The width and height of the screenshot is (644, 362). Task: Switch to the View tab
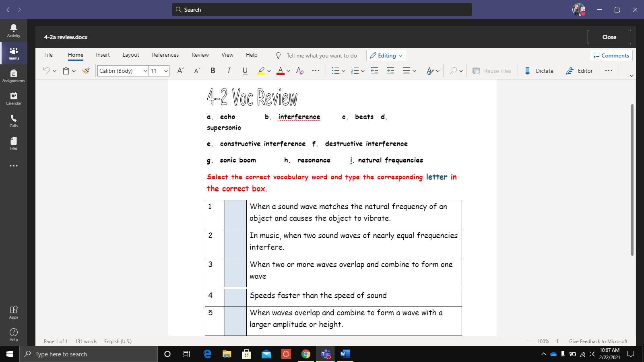pos(227,55)
